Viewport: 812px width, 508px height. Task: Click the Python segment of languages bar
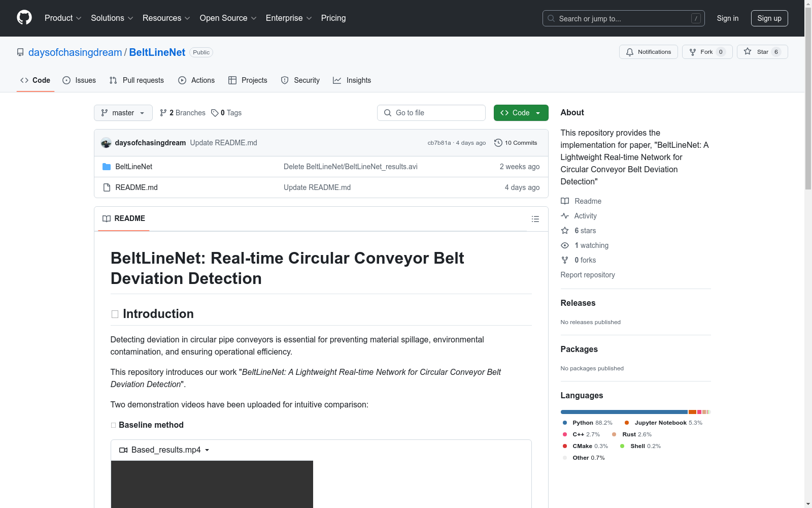point(624,412)
